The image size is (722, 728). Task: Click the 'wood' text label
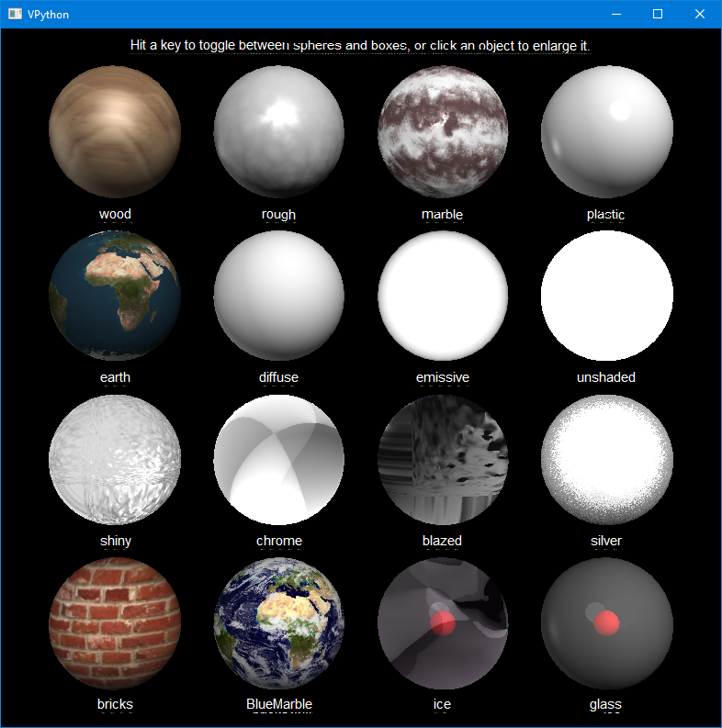pyautogui.click(x=115, y=214)
